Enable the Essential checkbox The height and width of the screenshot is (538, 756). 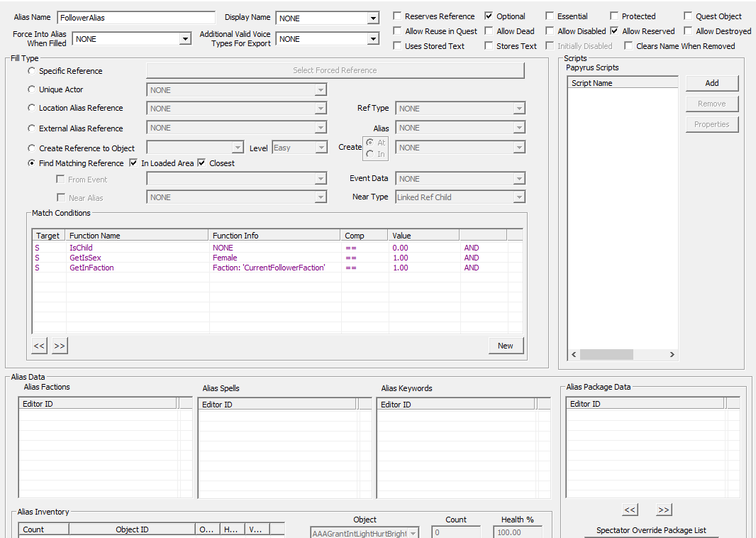(x=550, y=16)
